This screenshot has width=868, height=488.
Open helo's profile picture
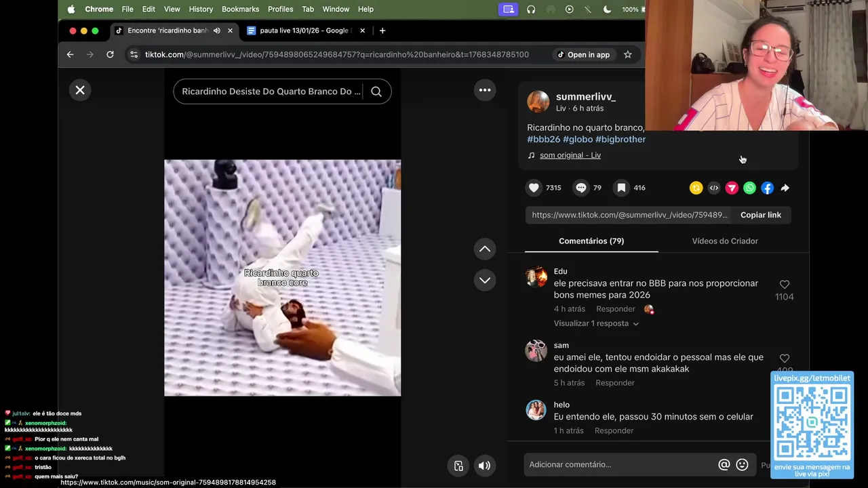tap(536, 410)
